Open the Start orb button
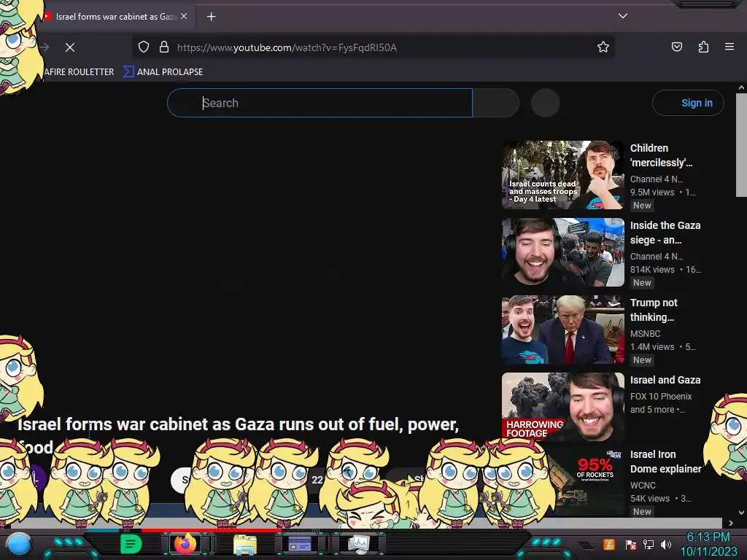The image size is (747, 560). pyautogui.click(x=19, y=544)
